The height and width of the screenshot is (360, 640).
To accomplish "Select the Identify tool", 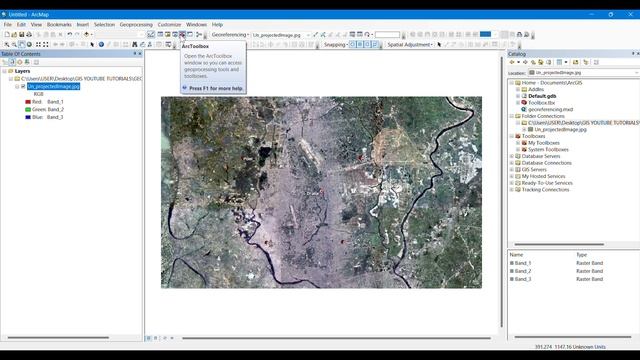I will (x=101, y=44).
